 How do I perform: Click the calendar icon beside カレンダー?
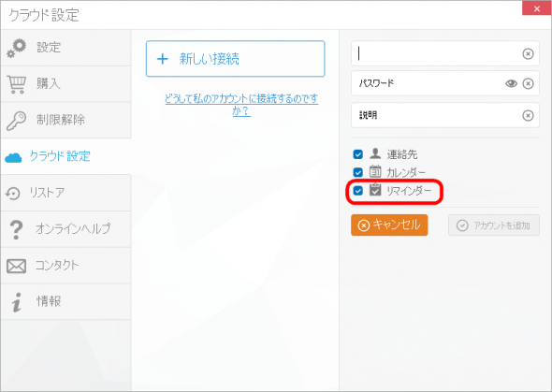pos(375,171)
